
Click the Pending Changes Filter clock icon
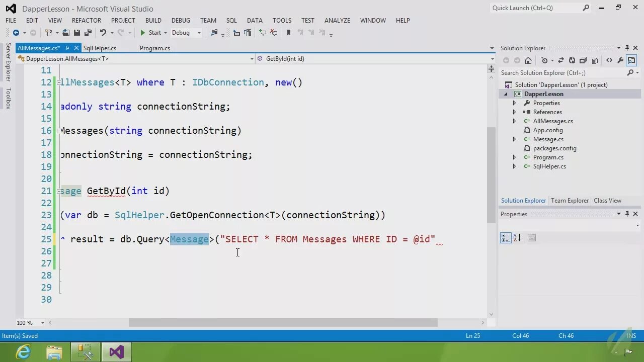click(x=544, y=60)
